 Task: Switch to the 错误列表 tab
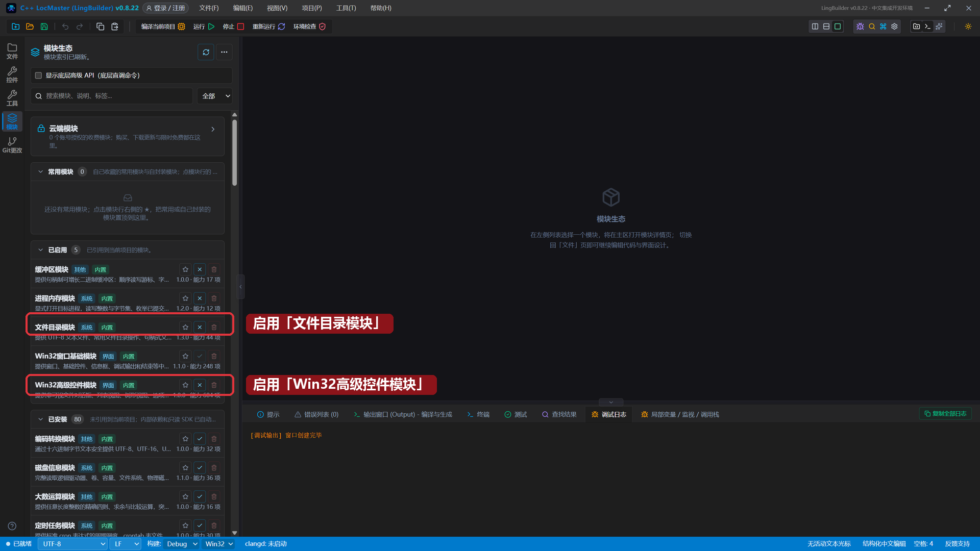coord(316,414)
